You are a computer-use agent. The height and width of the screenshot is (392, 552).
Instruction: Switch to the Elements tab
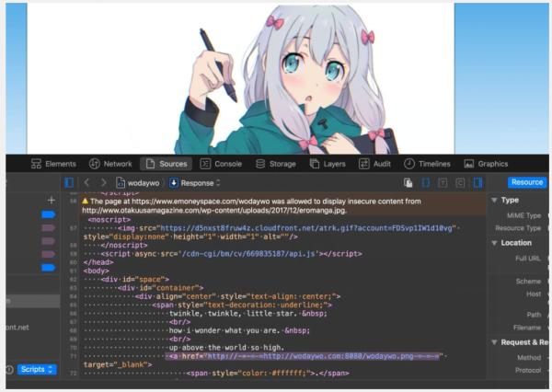point(53,164)
